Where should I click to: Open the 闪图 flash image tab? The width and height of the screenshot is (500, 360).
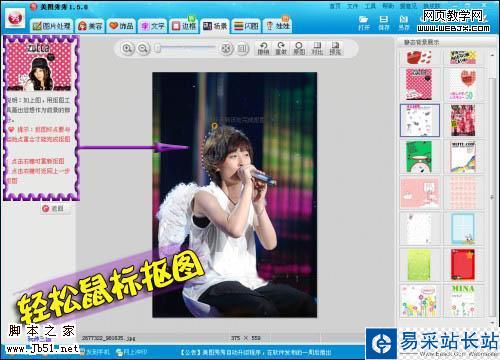click(246, 26)
